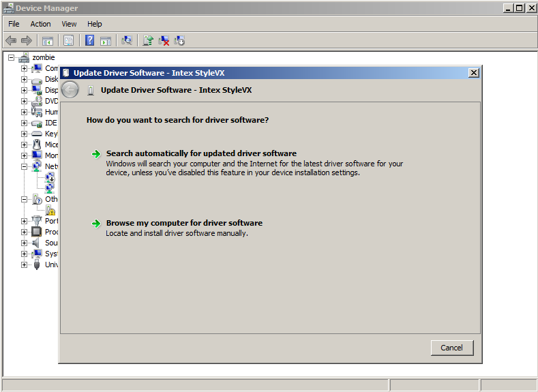538x392 pixels.
Task: Select the System devices category icon
Action: pos(37,254)
